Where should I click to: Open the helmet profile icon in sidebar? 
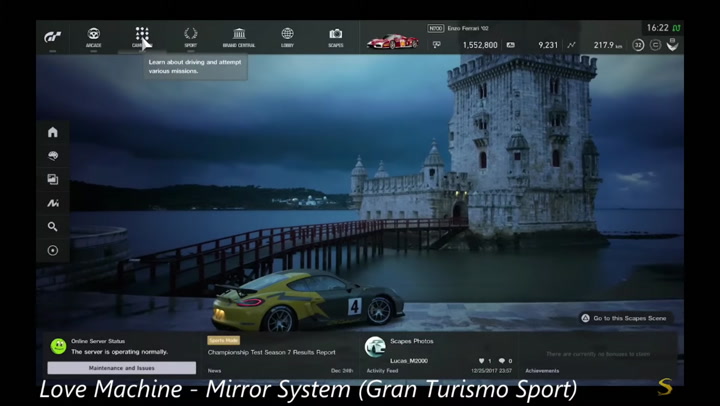pos(53,156)
